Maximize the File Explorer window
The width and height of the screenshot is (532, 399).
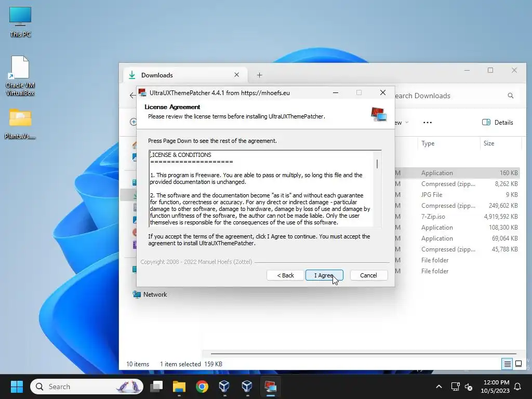tap(490, 70)
